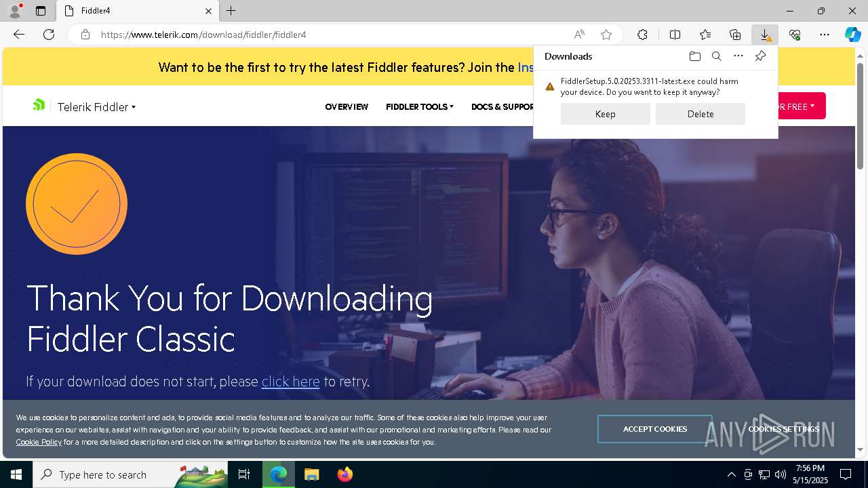Image resolution: width=868 pixels, height=488 pixels.
Task: Expand the Telerik Fiddler dropdown
Action: (96, 107)
